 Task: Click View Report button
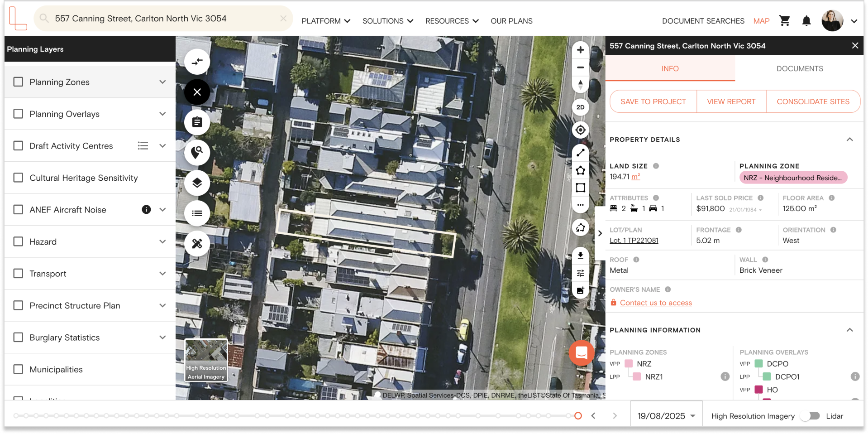click(731, 101)
